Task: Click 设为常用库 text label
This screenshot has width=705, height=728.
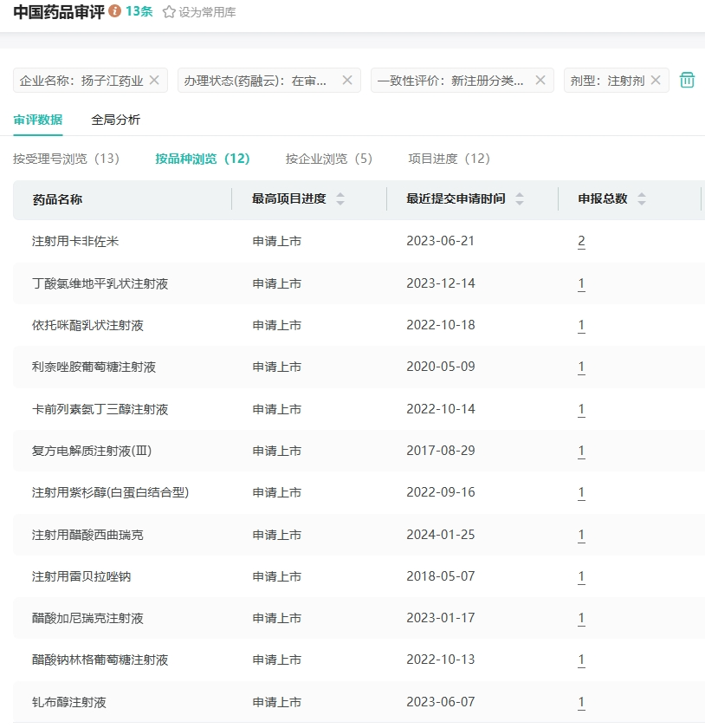Action: [x=207, y=12]
